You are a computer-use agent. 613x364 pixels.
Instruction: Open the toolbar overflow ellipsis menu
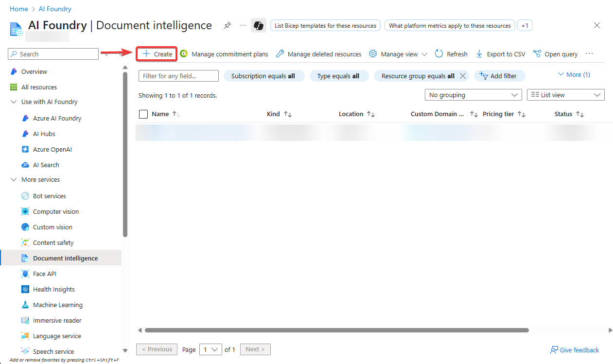point(589,54)
